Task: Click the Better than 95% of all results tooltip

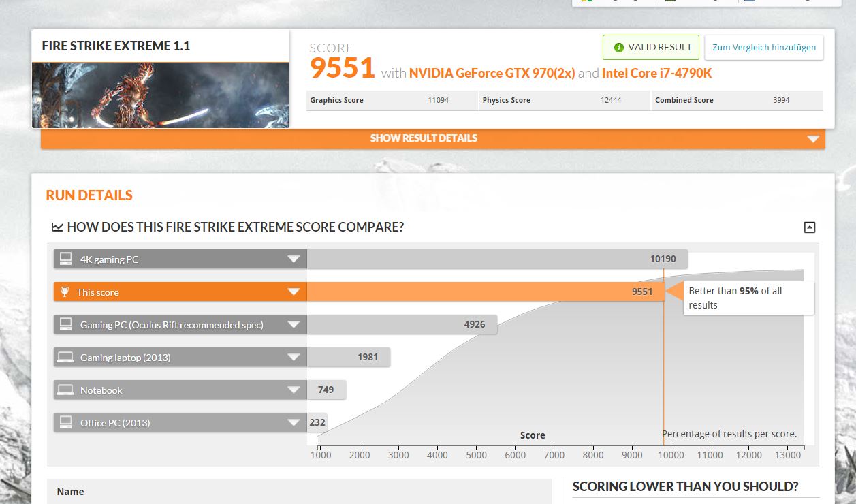Action: (748, 298)
